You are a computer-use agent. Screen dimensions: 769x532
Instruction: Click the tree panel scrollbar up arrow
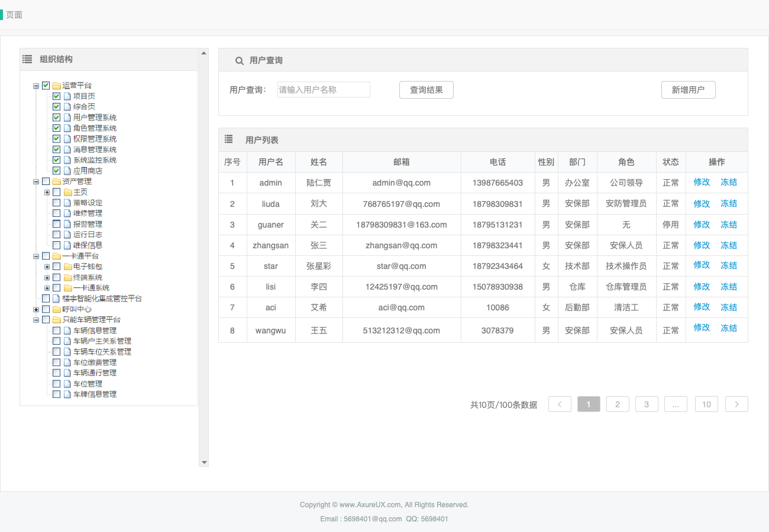pos(204,53)
